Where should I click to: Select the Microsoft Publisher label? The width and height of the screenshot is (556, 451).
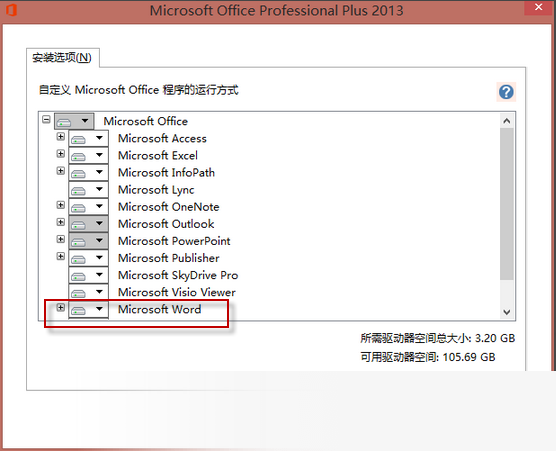coord(168,258)
